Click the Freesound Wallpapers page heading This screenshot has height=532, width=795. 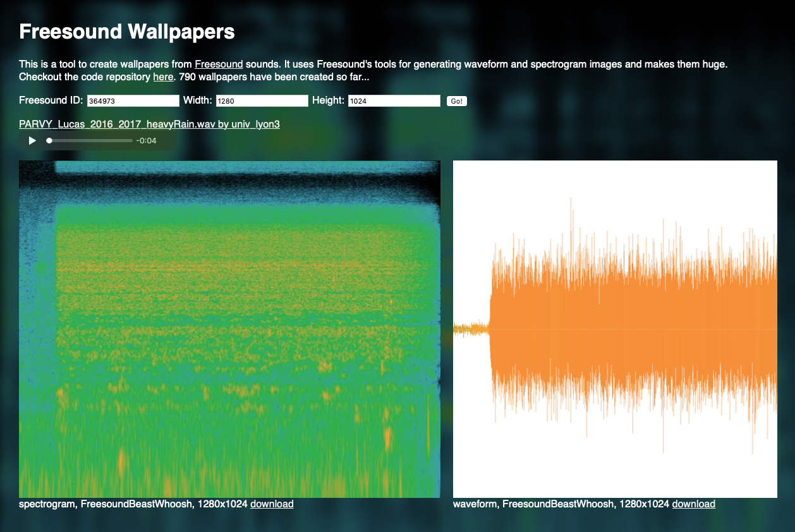point(127,32)
